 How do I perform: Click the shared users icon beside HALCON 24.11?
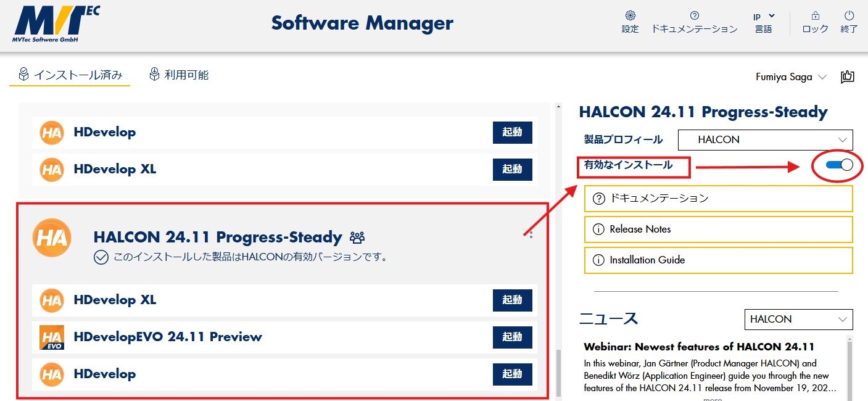coord(357,238)
